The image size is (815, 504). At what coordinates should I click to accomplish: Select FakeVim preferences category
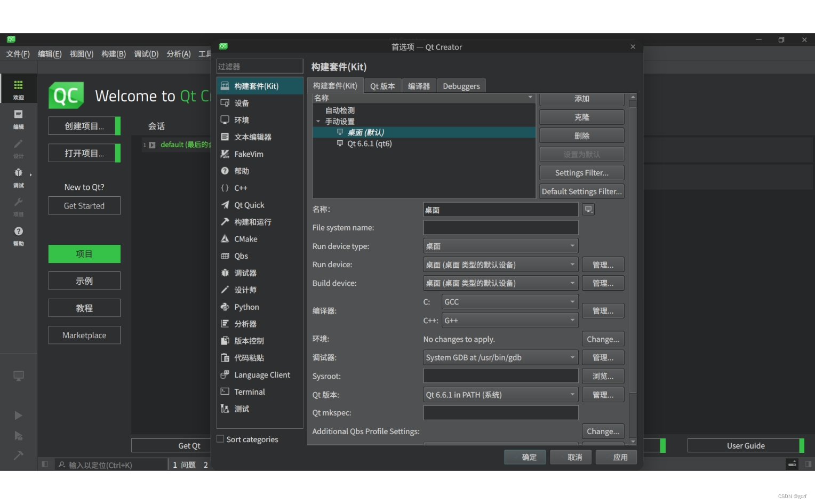coord(260,154)
